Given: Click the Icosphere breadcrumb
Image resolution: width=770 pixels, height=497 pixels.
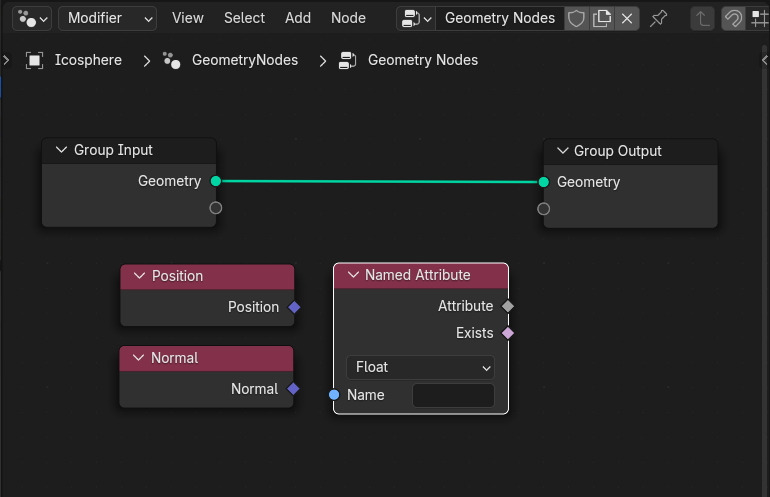Looking at the screenshot, I should [x=88, y=60].
